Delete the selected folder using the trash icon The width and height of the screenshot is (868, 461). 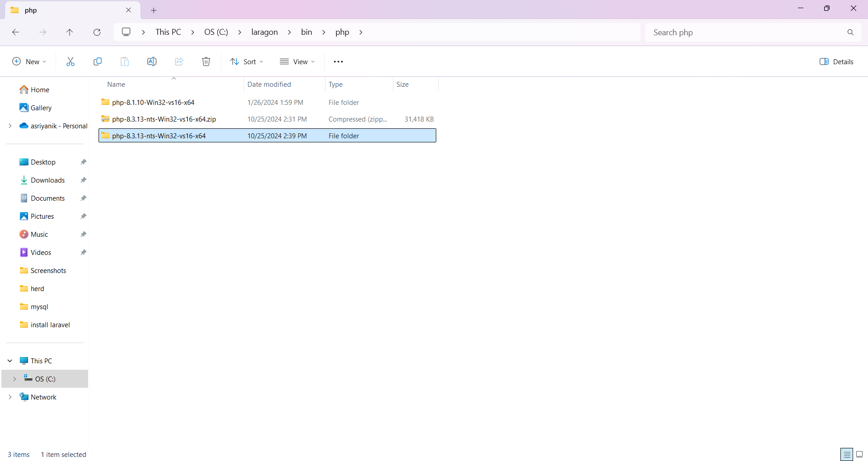[206, 61]
